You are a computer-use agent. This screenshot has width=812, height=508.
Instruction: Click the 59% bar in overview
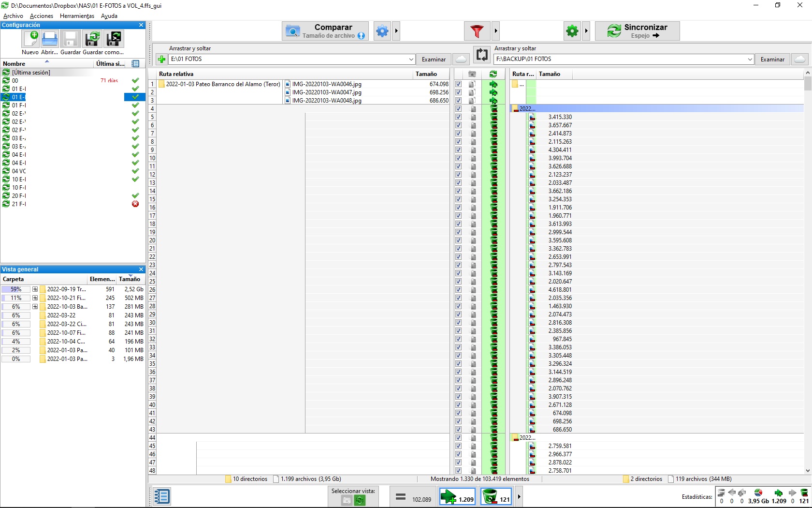(x=16, y=289)
